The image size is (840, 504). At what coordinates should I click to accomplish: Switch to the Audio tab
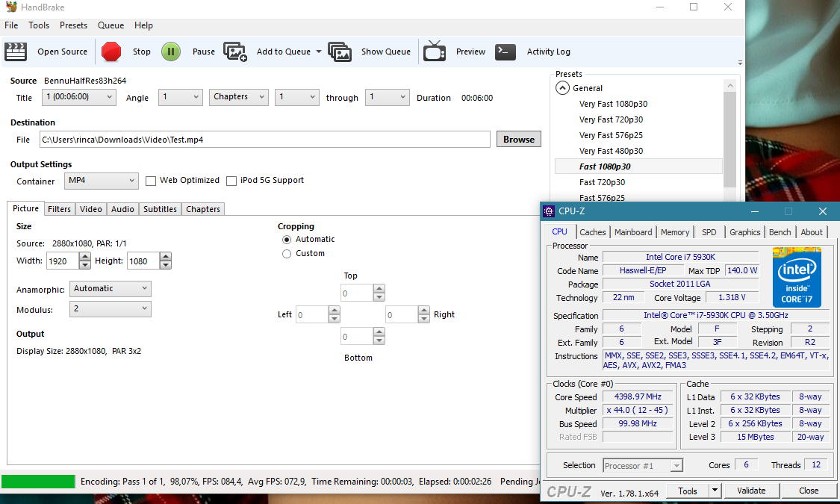coord(122,209)
